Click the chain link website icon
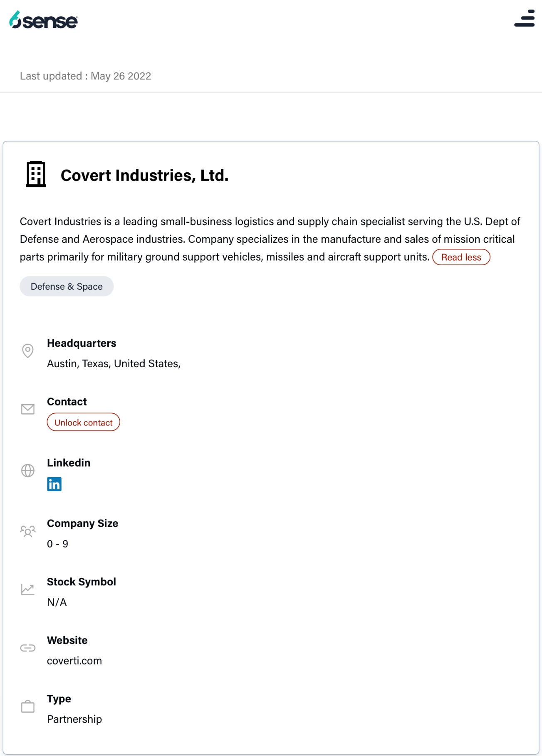 coord(28,648)
